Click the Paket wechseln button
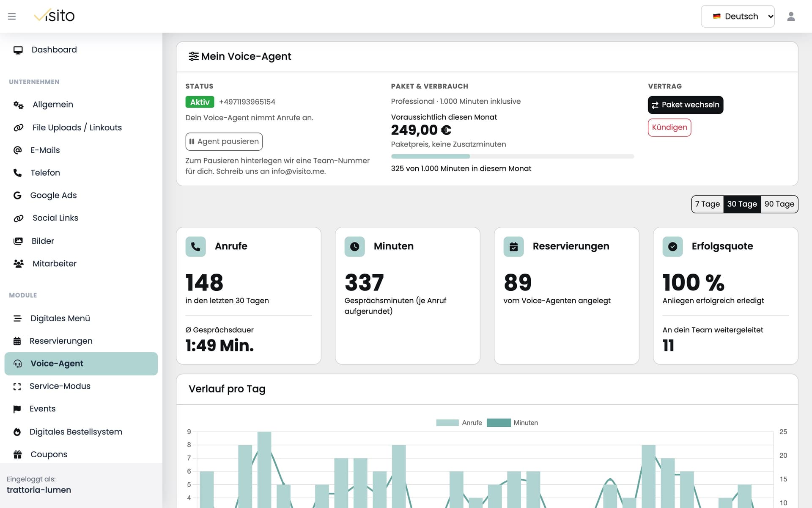 coord(685,105)
